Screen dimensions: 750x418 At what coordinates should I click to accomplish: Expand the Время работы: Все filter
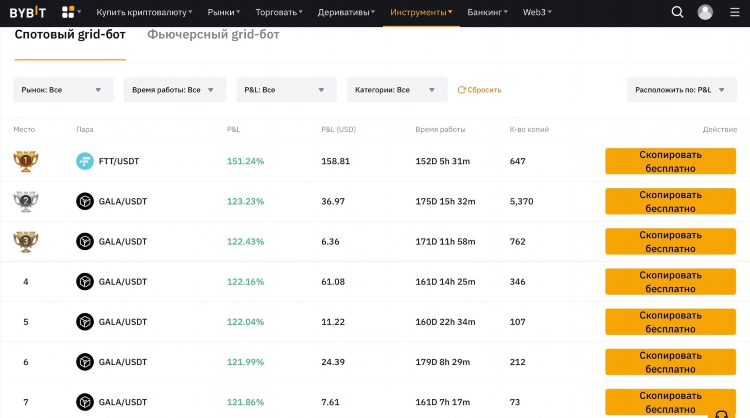pyautogui.click(x=175, y=90)
